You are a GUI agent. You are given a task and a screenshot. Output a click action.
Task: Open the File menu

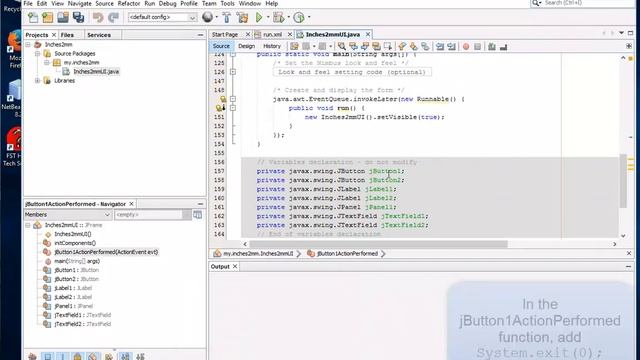[x=28, y=3]
